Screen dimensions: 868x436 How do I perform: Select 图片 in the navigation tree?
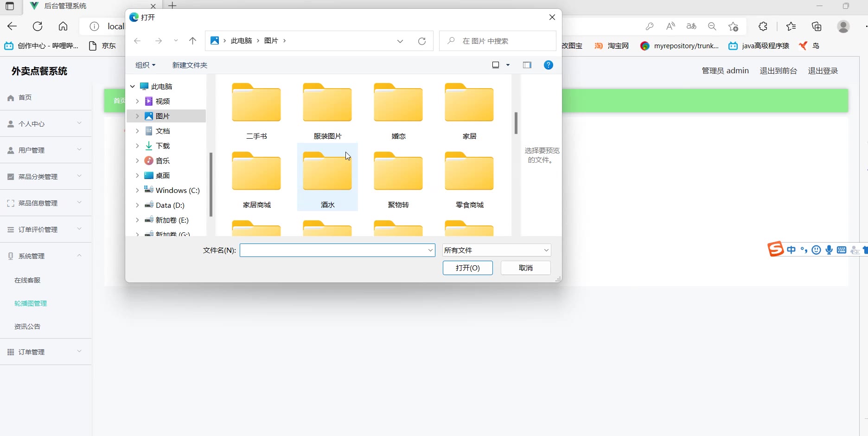click(x=166, y=116)
